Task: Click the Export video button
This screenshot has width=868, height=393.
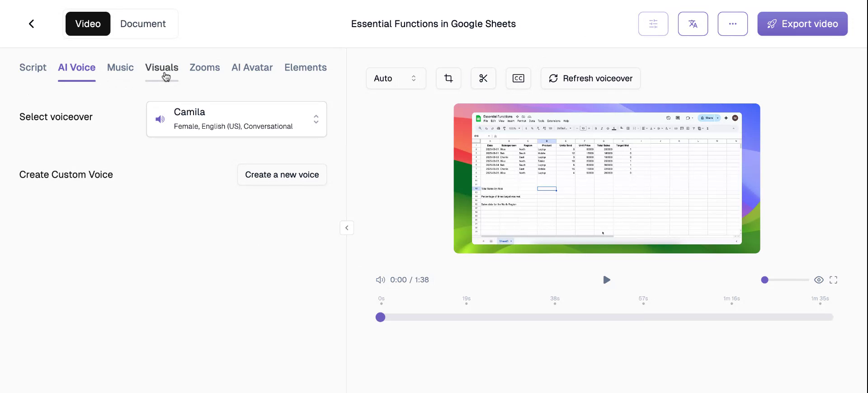Action: (x=802, y=24)
